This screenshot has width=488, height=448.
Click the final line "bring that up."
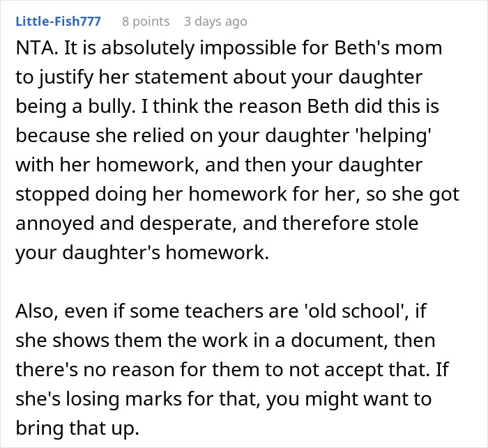click(x=75, y=426)
